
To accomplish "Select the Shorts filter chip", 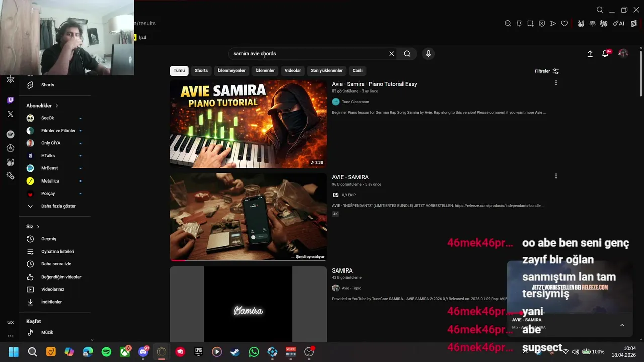I will [x=201, y=71].
